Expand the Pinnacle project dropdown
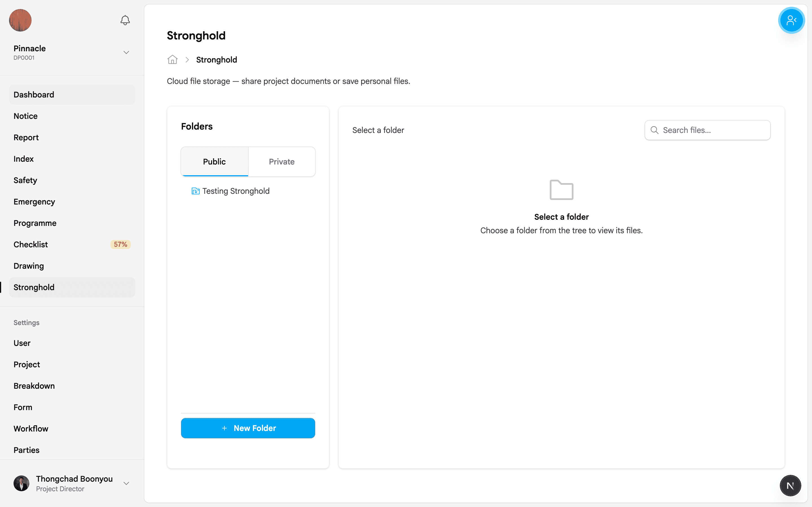This screenshot has width=812, height=507. 126,52
